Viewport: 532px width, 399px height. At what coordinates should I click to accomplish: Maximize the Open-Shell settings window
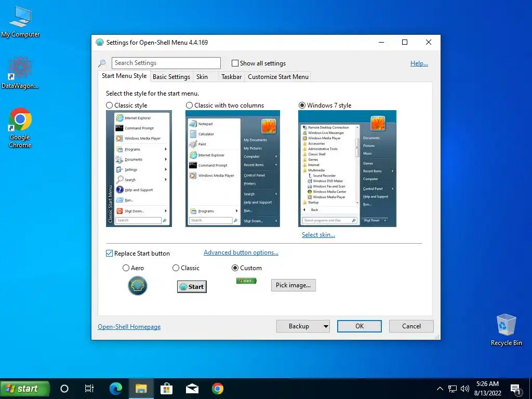(404, 42)
